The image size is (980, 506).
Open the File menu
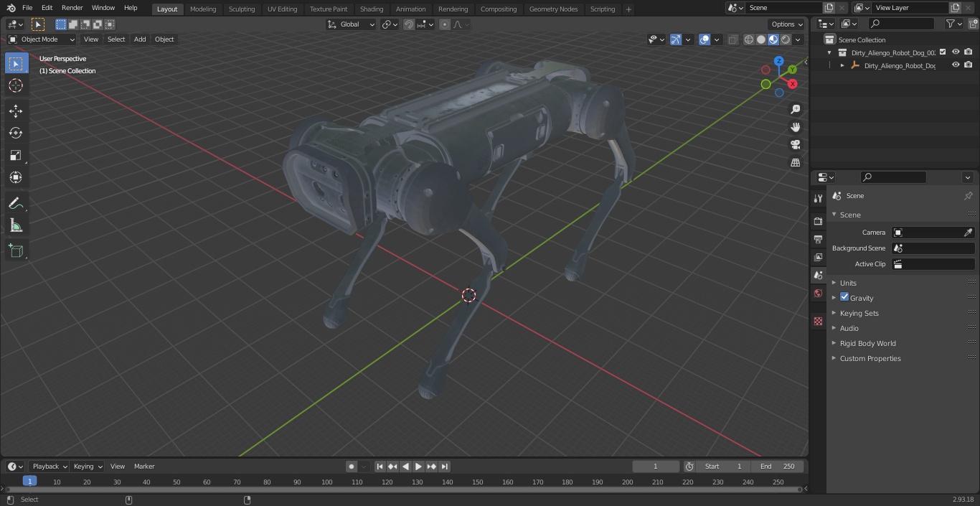click(27, 8)
